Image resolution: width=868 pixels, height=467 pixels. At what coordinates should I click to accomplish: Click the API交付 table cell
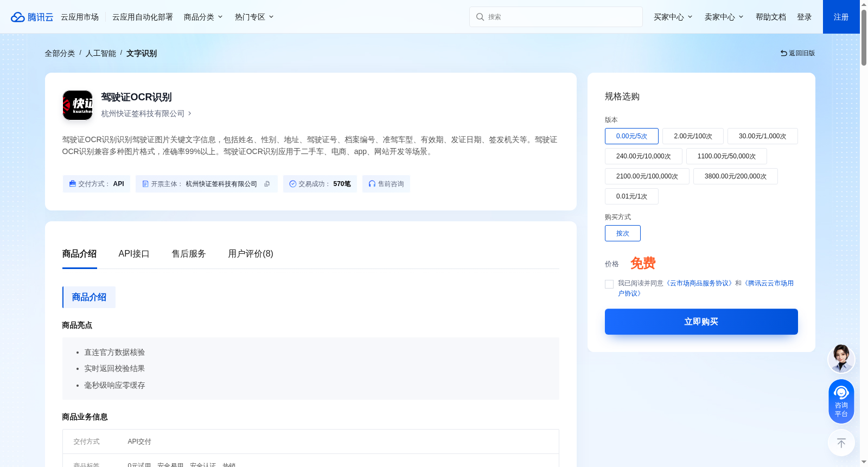tap(139, 442)
